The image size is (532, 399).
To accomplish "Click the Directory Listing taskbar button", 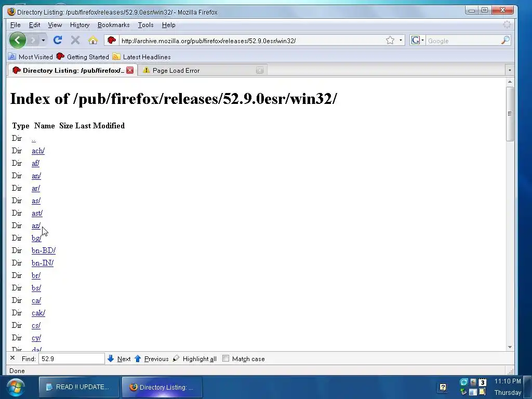I will pos(162,387).
